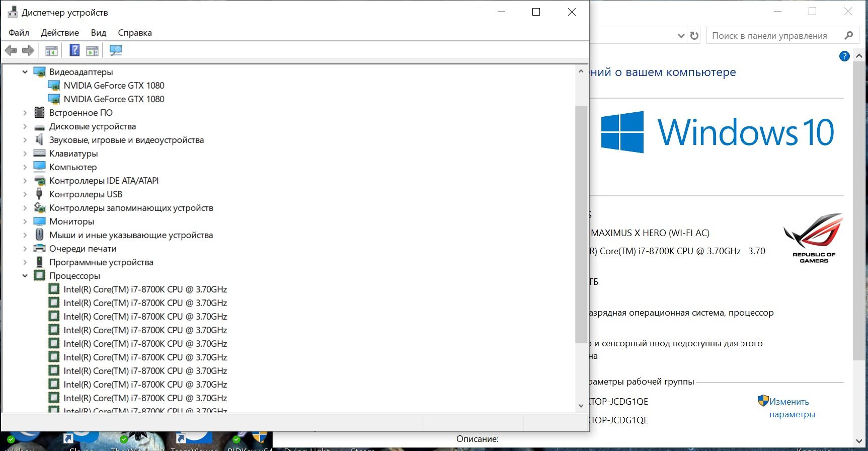
Task: Collapse the Видеоадаптеры category
Action: (25, 72)
